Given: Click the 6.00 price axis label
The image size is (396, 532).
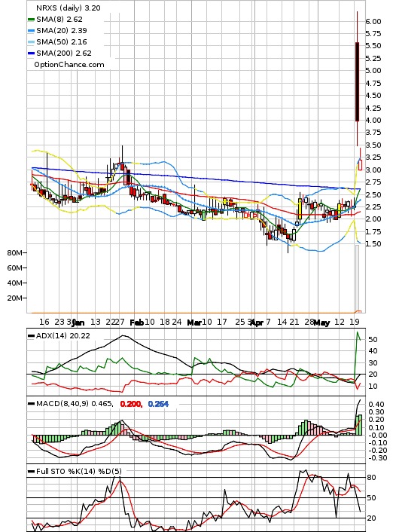Looking at the screenshot, I should pos(373,21).
